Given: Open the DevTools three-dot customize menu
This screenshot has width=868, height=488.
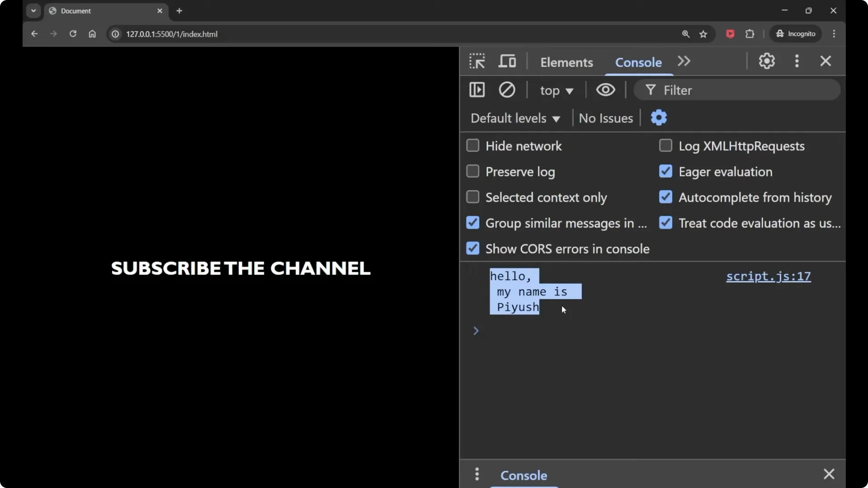Looking at the screenshot, I should pos(797,61).
